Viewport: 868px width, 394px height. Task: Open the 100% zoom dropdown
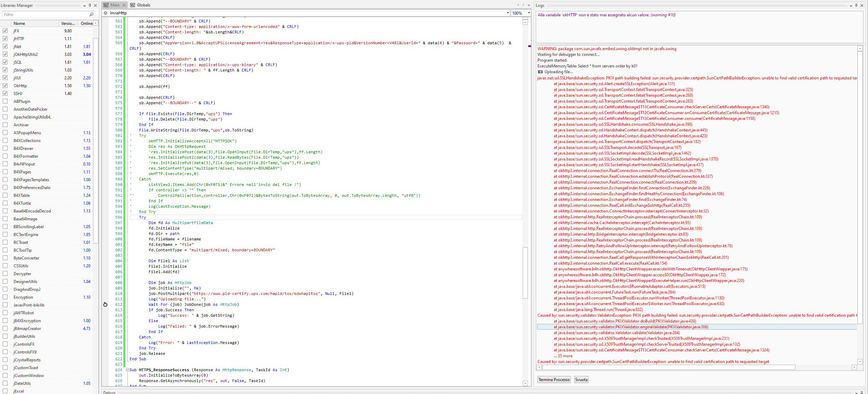529,13
